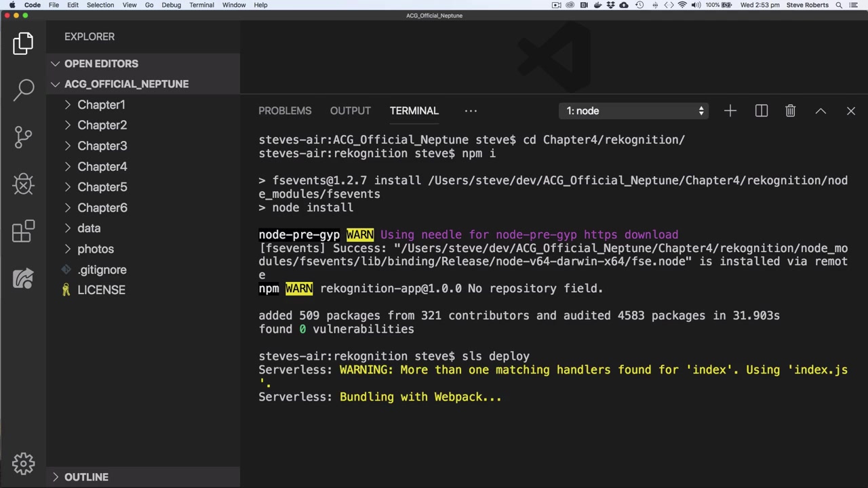Expand the Chapter4 folder
Screen dimensions: 868x488
coord(143,167)
